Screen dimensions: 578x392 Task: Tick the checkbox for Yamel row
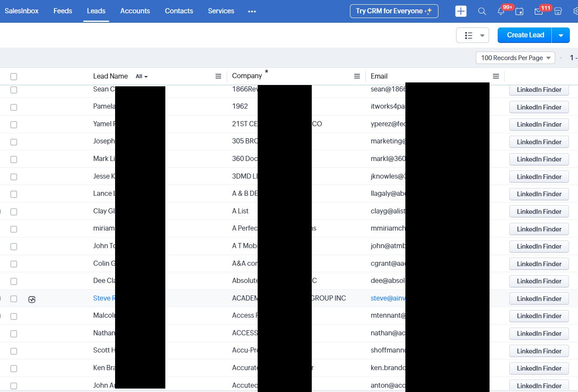pos(14,125)
